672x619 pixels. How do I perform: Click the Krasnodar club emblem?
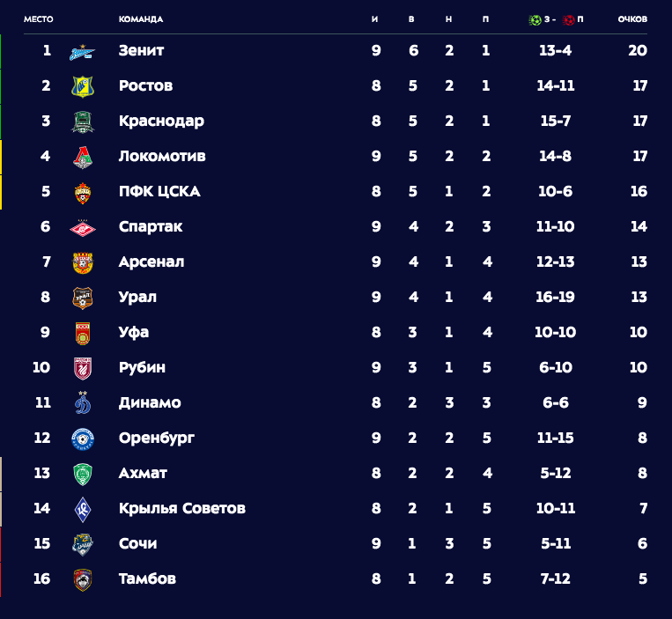pyautogui.click(x=82, y=122)
